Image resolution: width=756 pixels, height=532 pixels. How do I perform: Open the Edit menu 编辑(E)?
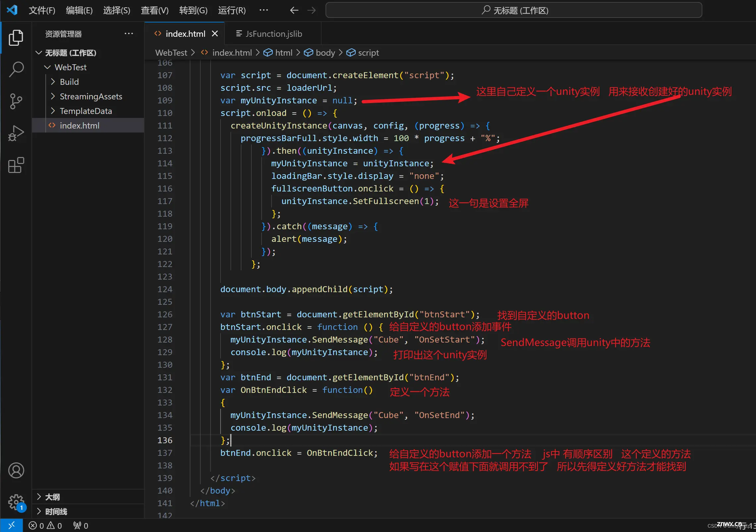point(79,10)
